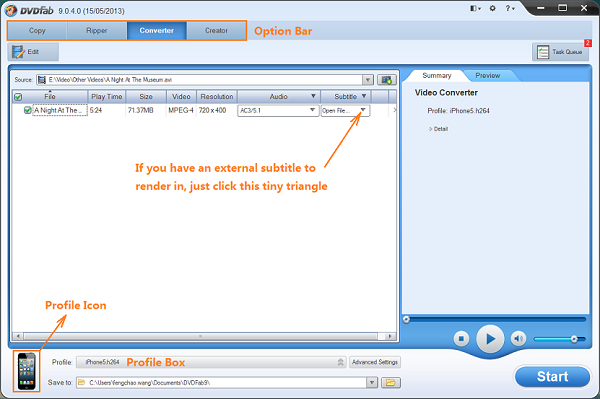Mute the preview volume

pyautogui.click(x=518, y=339)
